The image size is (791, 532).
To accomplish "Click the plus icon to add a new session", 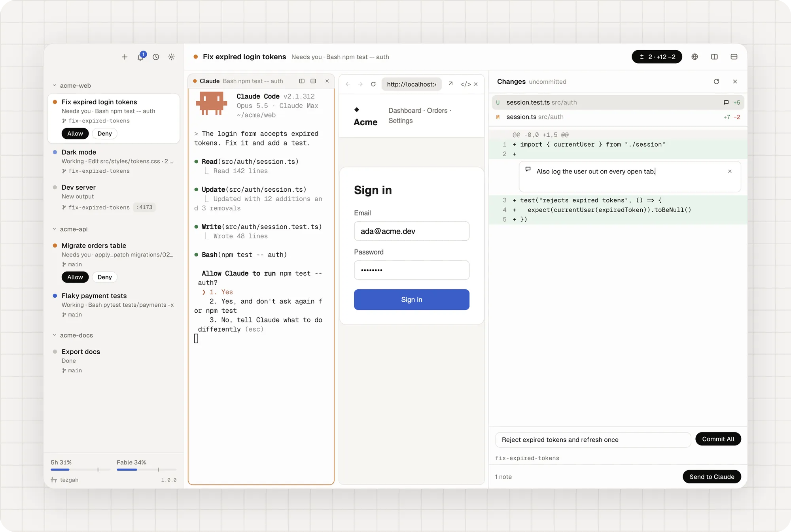I will [x=125, y=57].
